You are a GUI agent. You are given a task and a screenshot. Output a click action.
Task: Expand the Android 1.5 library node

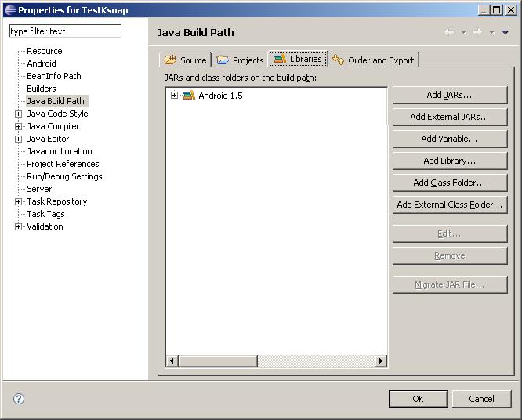pos(174,95)
